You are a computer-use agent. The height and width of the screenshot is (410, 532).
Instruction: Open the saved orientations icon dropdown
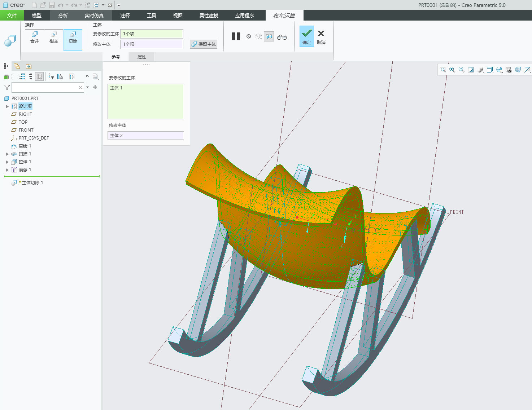coord(499,70)
